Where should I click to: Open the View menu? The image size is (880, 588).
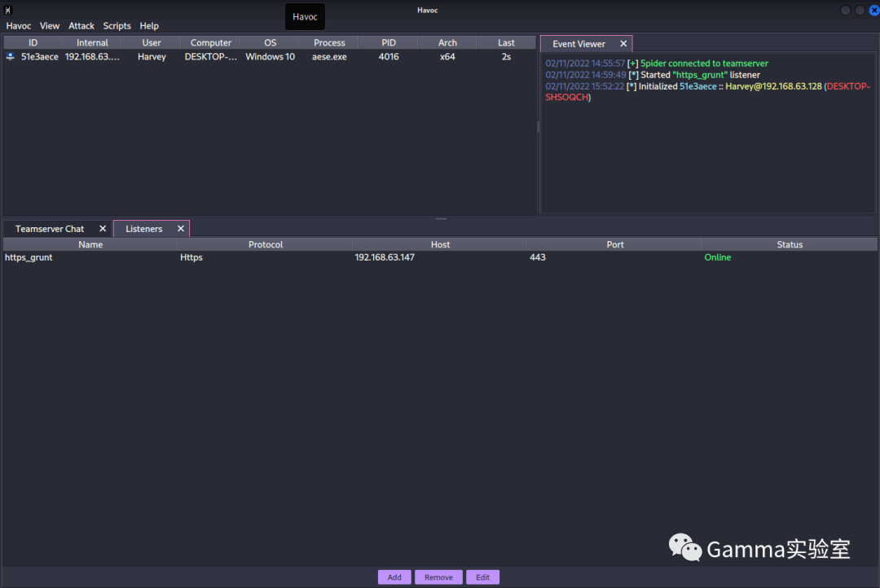[50, 26]
